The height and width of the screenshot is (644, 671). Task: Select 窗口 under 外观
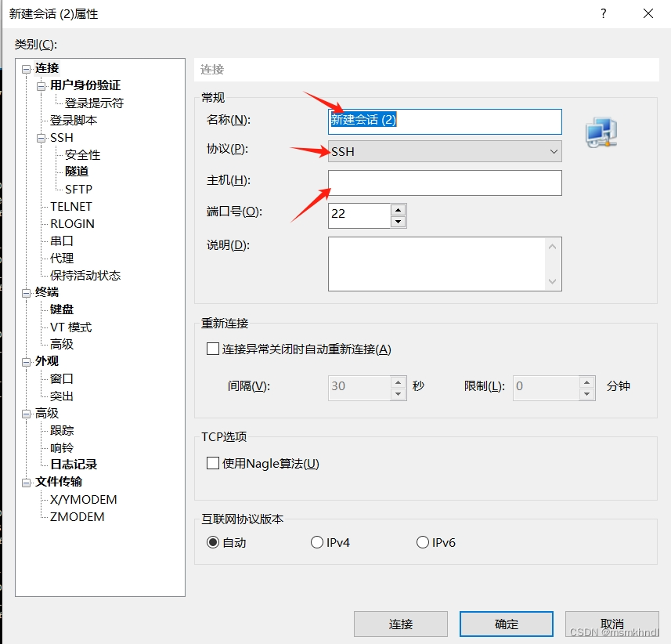coord(62,379)
